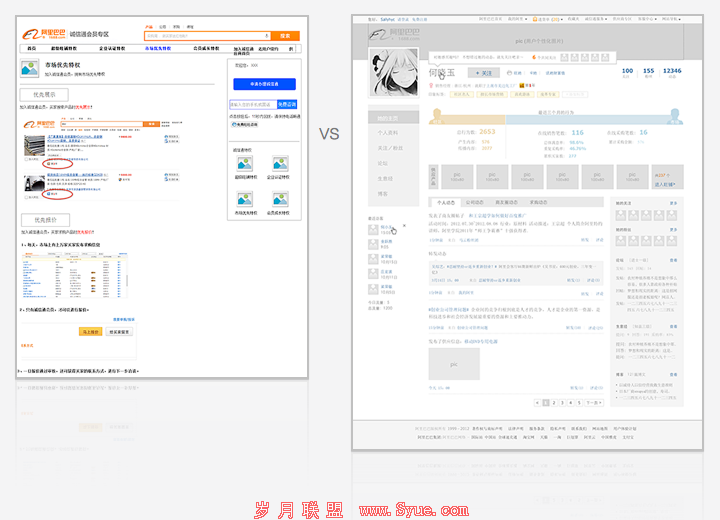The image size is (720, 520).
Task: Click image placeholder beside 市场优先特权 heading
Action: (x=30, y=68)
